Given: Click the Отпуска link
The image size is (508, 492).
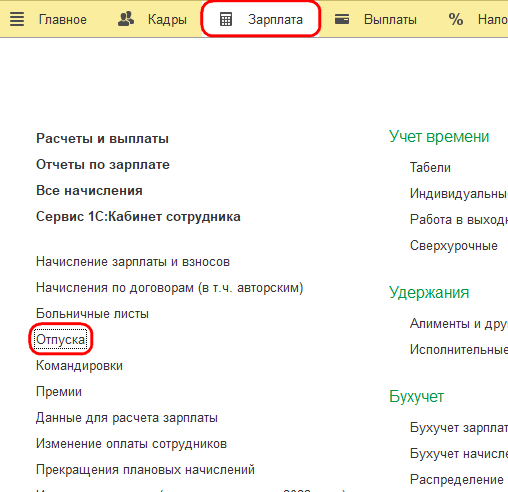Looking at the screenshot, I should (x=61, y=340).
